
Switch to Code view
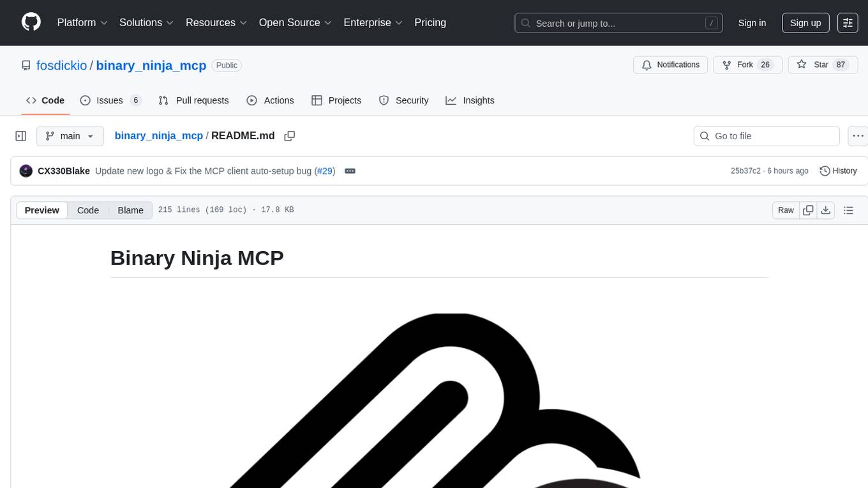pyautogui.click(x=88, y=210)
